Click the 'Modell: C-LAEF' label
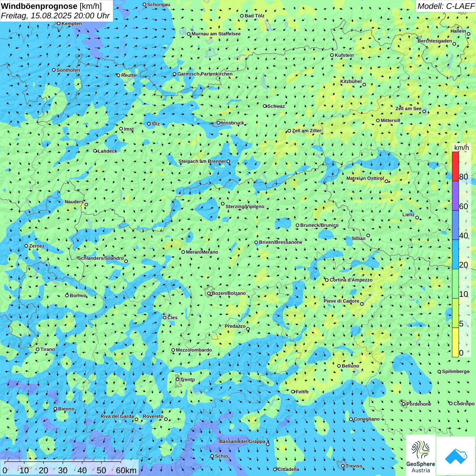 coord(446,6)
